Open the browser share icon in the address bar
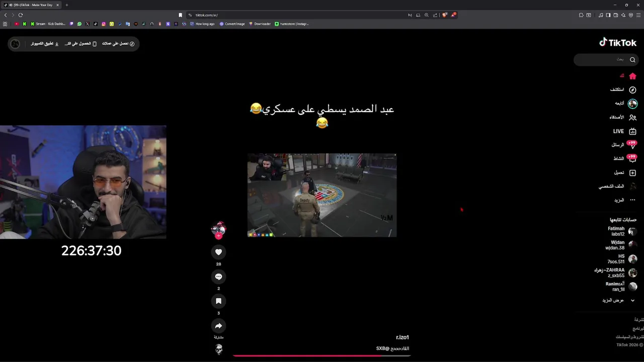The height and width of the screenshot is (362, 644). click(435, 15)
